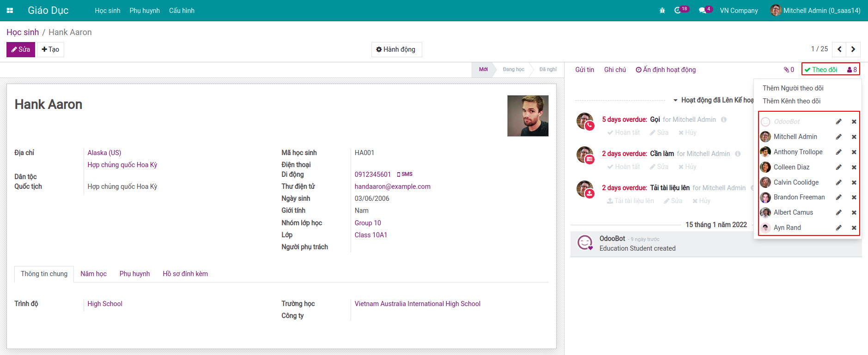Viewport: 868px width, 355px height.
Task: Collapse the planned activities section caret
Action: pyautogui.click(x=675, y=100)
